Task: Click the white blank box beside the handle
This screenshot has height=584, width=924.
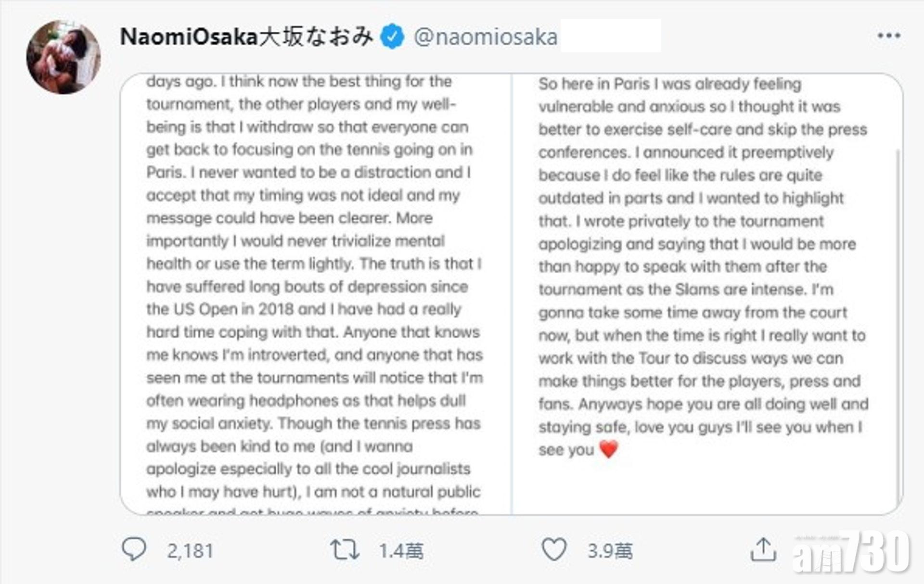Action: pyautogui.click(x=610, y=36)
